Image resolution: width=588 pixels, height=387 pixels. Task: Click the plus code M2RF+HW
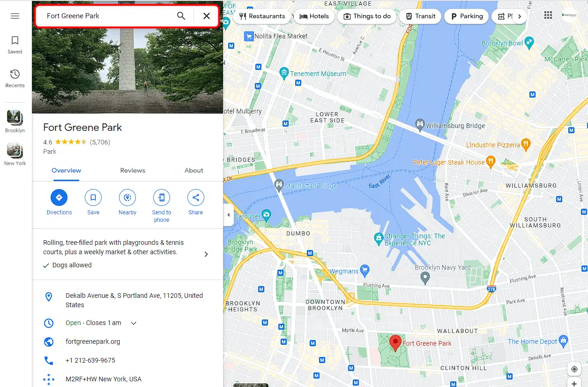[x=104, y=379]
